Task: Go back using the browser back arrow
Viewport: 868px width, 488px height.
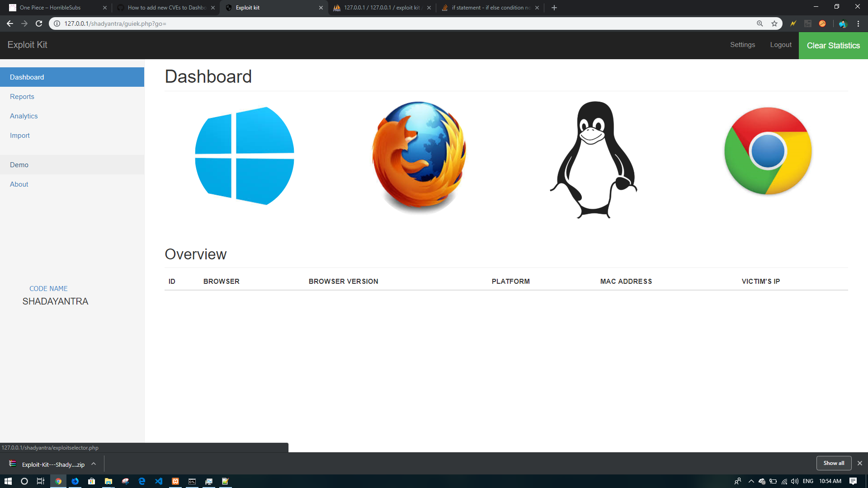Action: [10, 23]
